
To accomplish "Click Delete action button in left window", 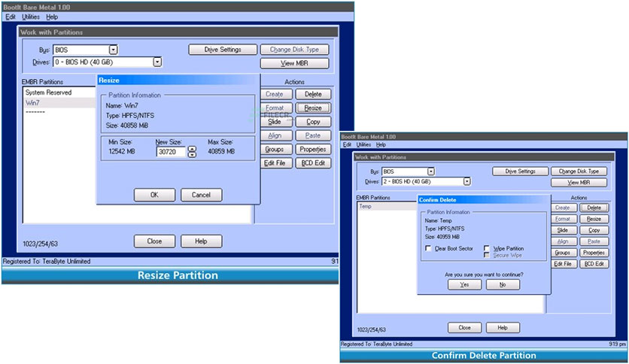I will click(313, 94).
